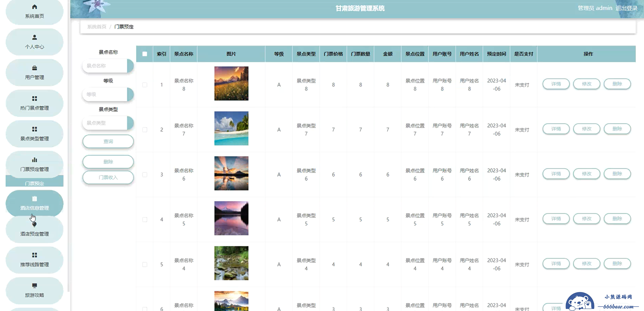Screen dimensions: 644x311
Task: Click 删除 for 景点名称7 row
Action: tap(617, 129)
